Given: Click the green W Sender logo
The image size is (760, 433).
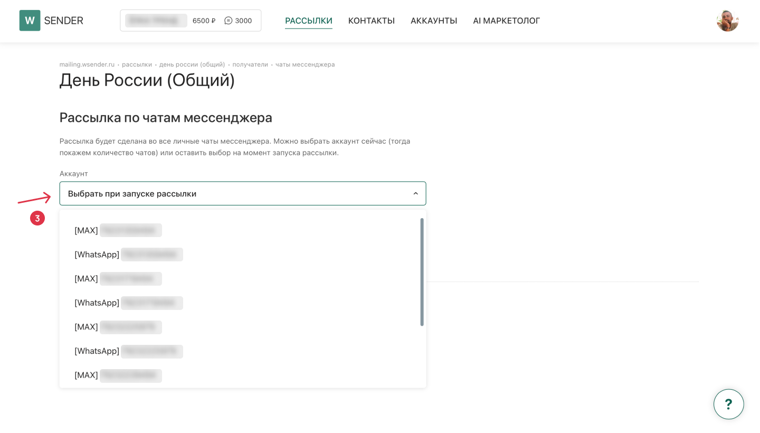Looking at the screenshot, I should [x=30, y=20].
